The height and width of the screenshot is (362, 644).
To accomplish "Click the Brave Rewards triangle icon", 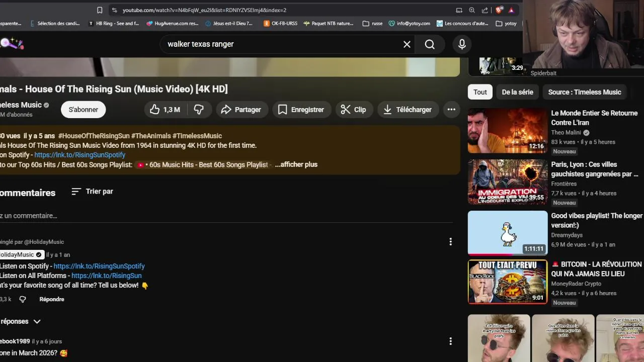I will [x=511, y=10].
